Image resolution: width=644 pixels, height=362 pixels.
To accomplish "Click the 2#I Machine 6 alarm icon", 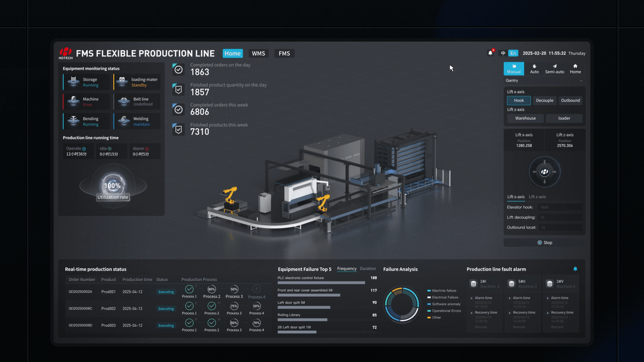I will [x=473, y=284].
